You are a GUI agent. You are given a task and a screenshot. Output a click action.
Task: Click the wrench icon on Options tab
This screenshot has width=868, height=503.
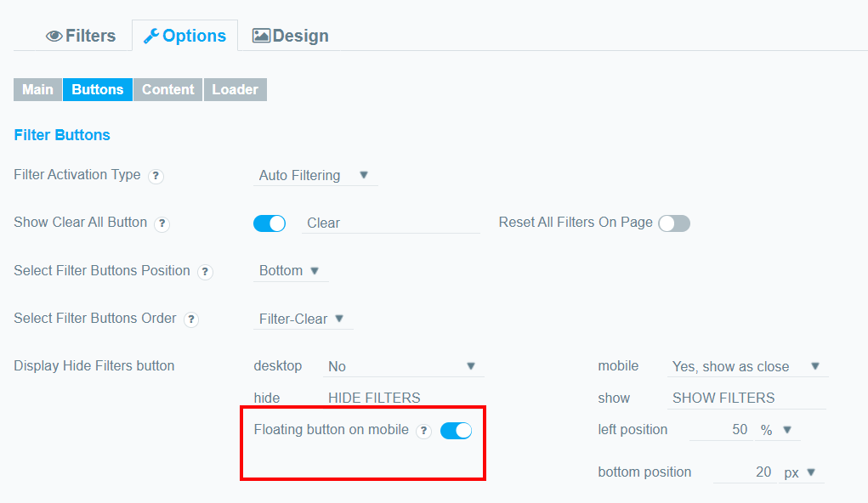(x=151, y=36)
